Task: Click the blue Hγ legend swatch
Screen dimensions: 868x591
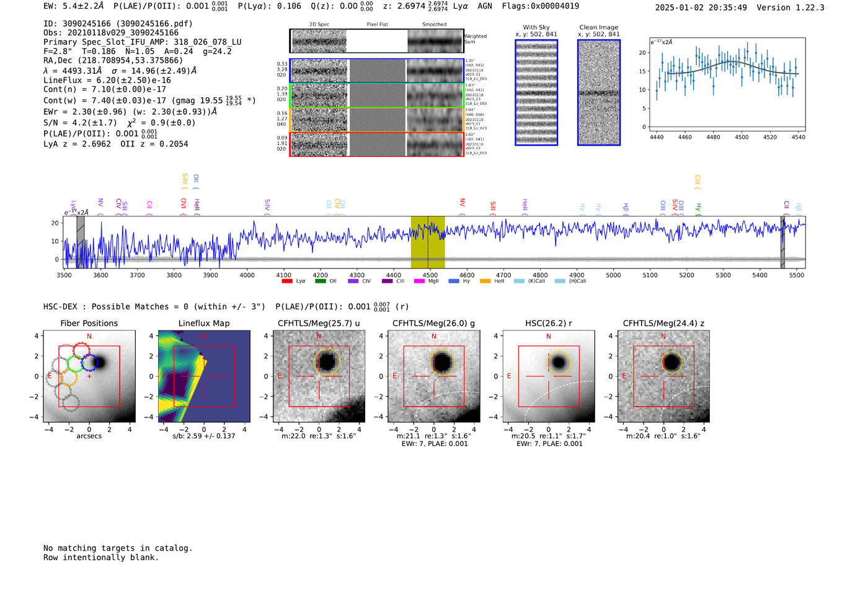Action: tap(454, 281)
